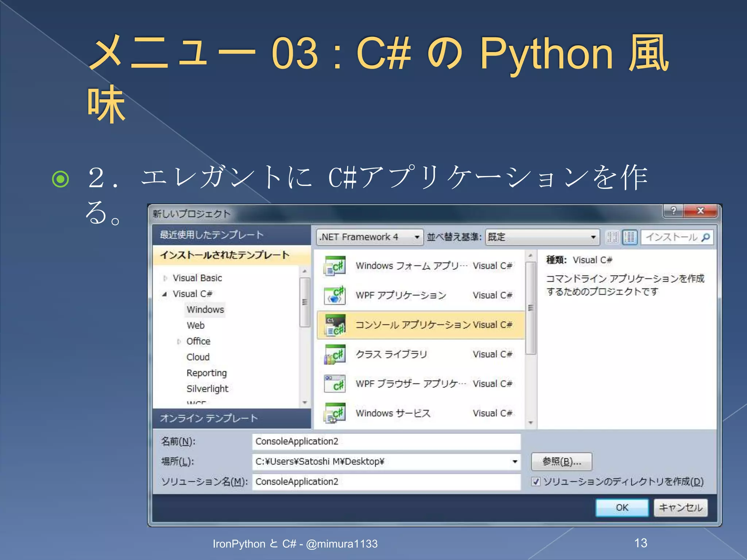Click the template list scroll down arrow

[531, 423]
